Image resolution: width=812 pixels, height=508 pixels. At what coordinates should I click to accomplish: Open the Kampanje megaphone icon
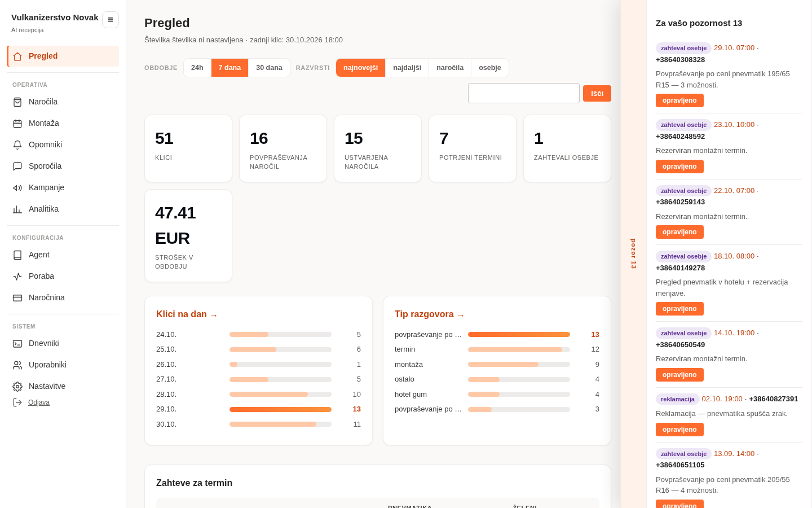17,188
